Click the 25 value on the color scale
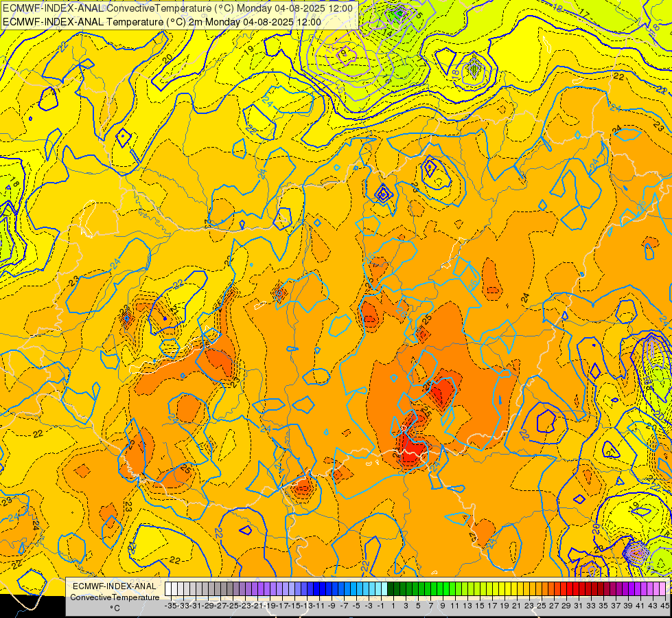The height and width of the screenshot is (618, 672). point(542,606)
